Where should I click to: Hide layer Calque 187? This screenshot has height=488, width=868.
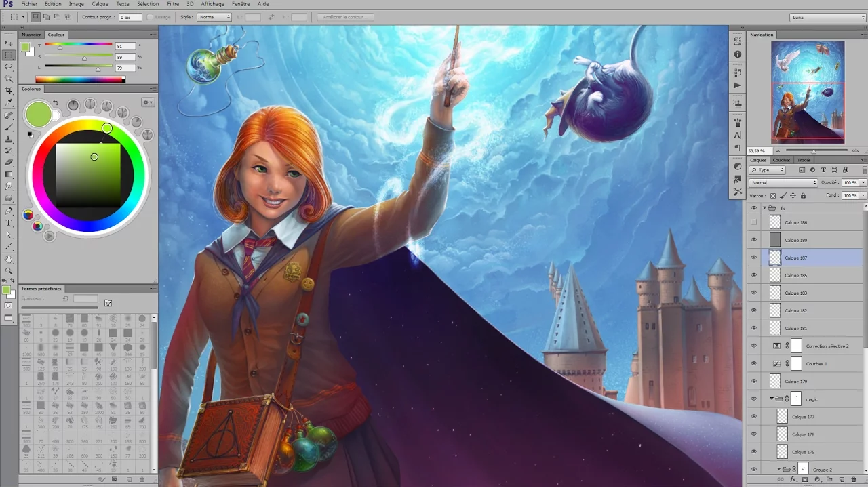753,258
